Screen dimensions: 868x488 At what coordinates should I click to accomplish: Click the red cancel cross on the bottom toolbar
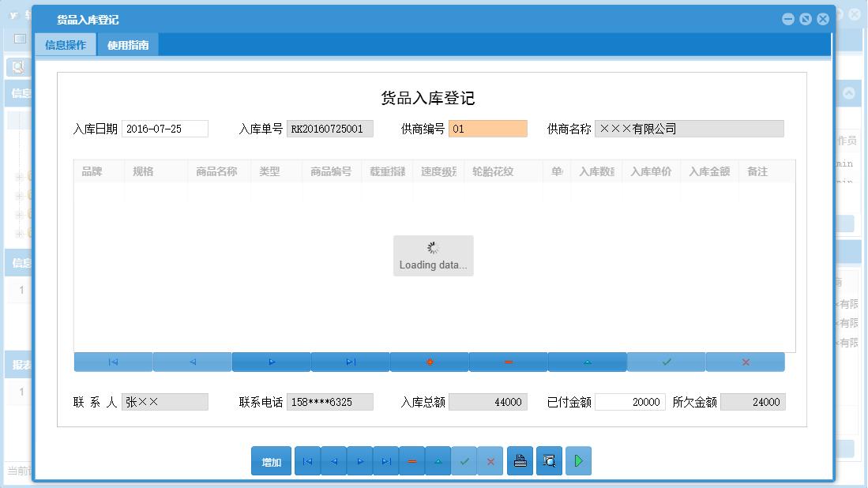tap(490, 460)
